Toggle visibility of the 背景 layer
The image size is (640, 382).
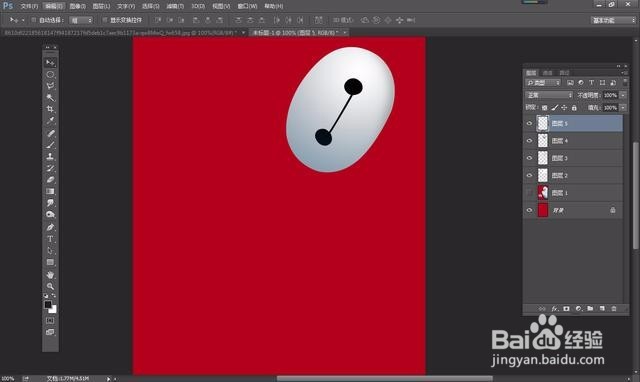[x=529, y=211]
